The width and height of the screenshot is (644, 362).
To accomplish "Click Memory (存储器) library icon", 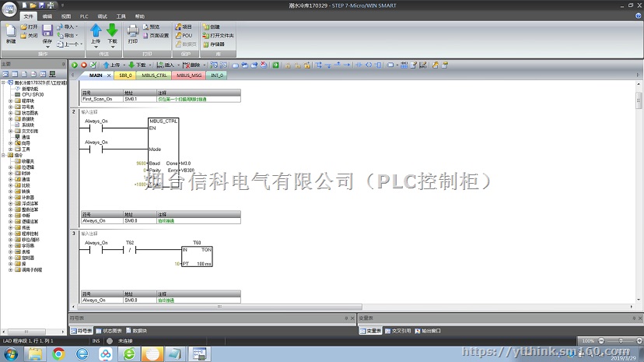I will click(x=214, y=44).
